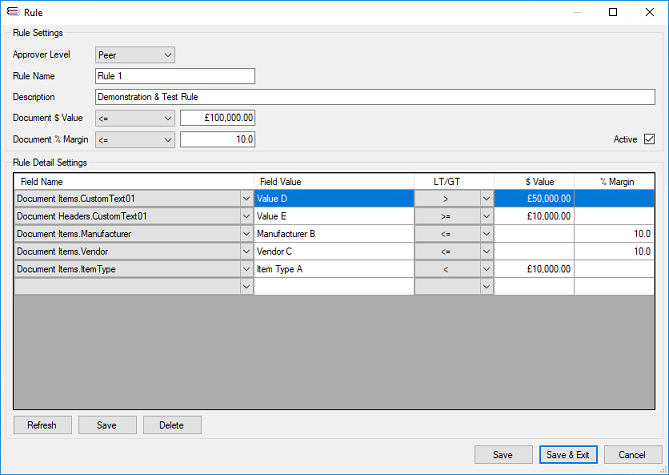Click the Rule window title icon
The width and height of the screenshot is (669, 475).
12,12
